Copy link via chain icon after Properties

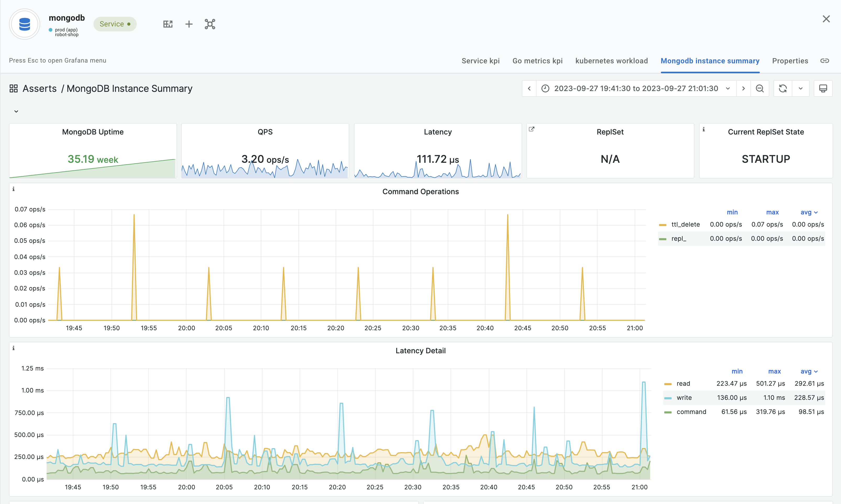click(825, 61)
